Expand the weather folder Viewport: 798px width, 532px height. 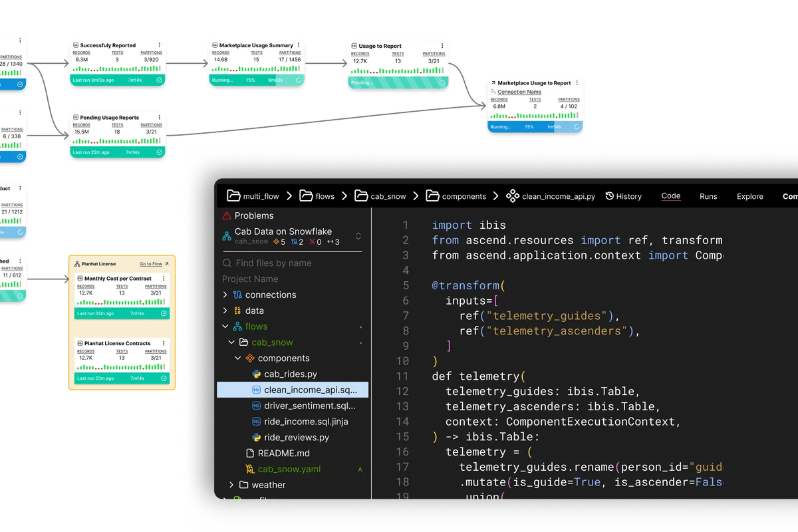click(231, 485)
